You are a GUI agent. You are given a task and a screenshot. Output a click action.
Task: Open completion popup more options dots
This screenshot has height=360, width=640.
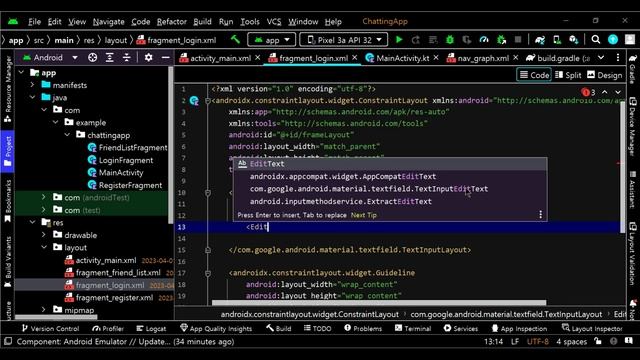(540, 215)
